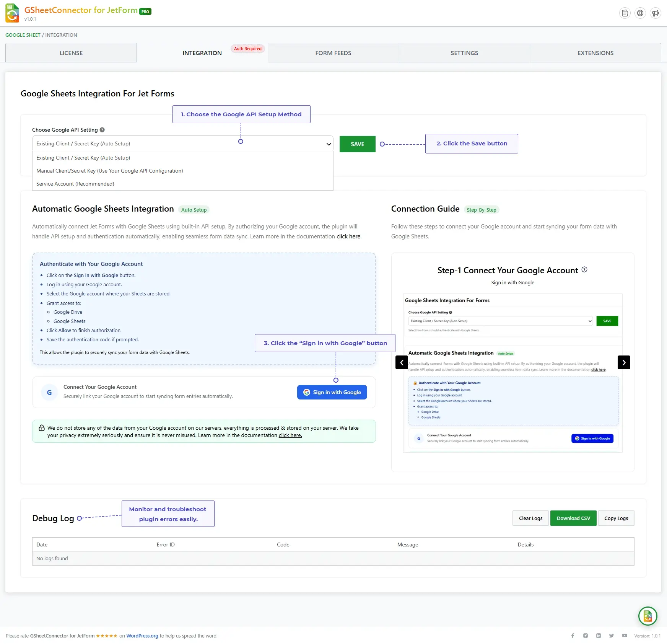This screenshot has height=644, width=667.
Task: Choose Existing Client / Secret Key (Auto Setup) option
Action: [182, 158]
